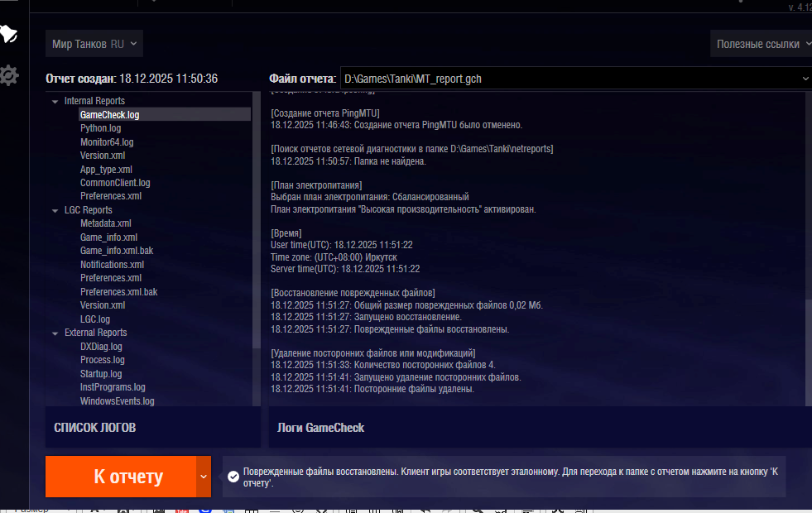Select Version.xml under LGC Reports
Image resolution: width=812 pixels, height=513 pixels.
(103, 305)
